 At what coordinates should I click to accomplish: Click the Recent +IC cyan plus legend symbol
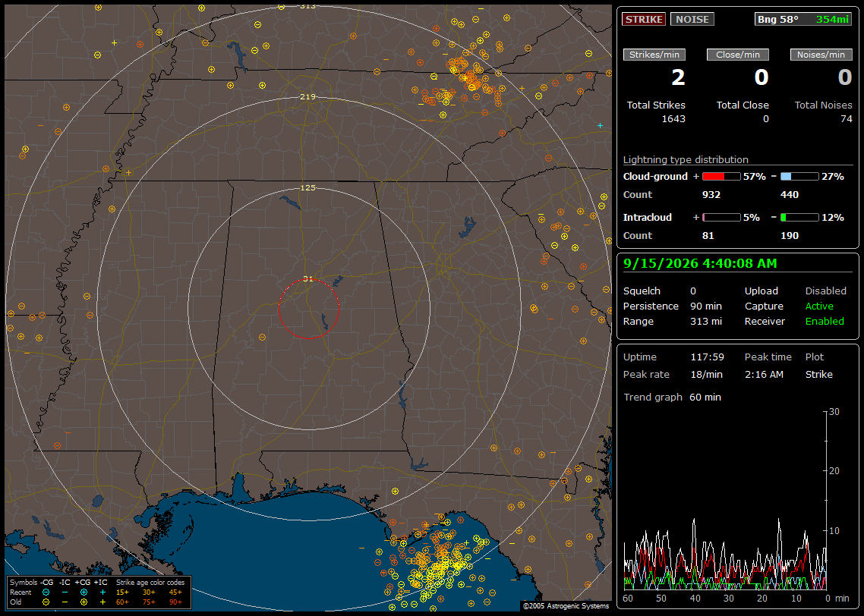[x=102, y=592]
